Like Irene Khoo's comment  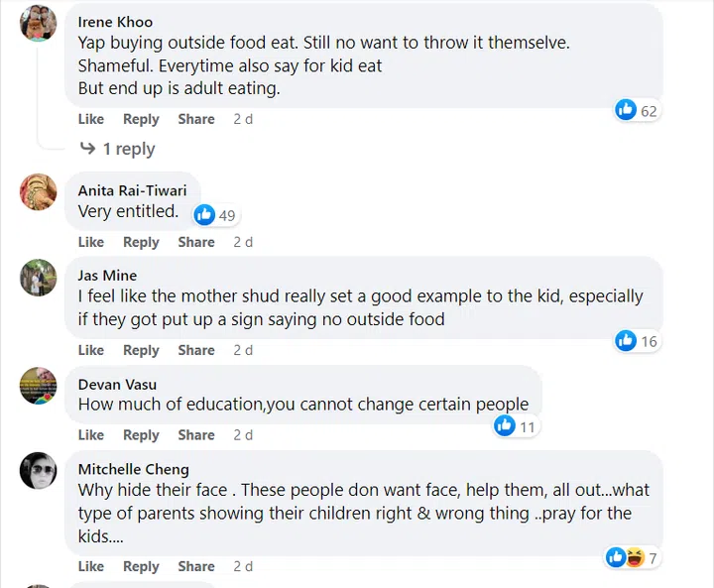[91, 119]
